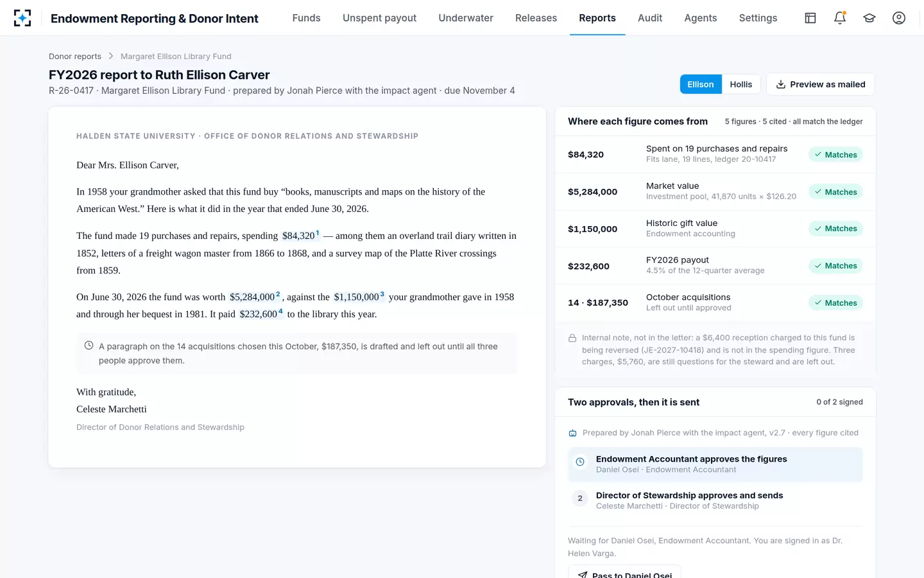
Task: Click the highlighted $5,284,000 figure in letter
Action: [x=252, y=297]
